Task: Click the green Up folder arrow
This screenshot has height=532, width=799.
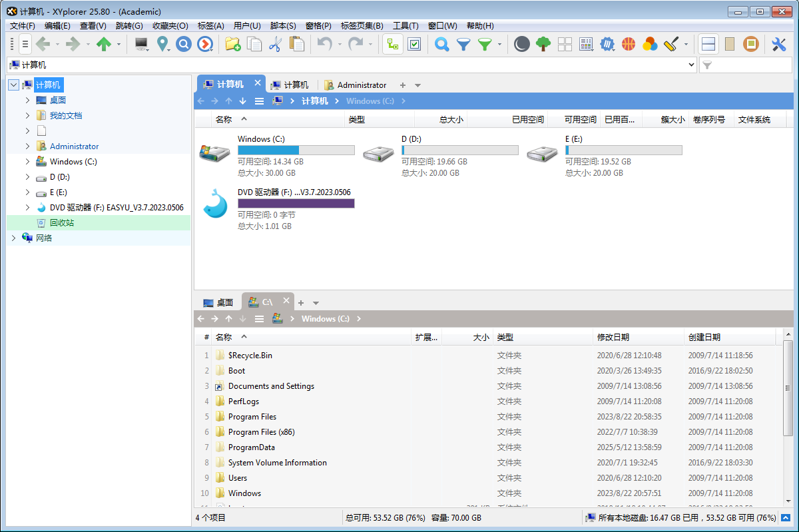Action: coord(103,45)
